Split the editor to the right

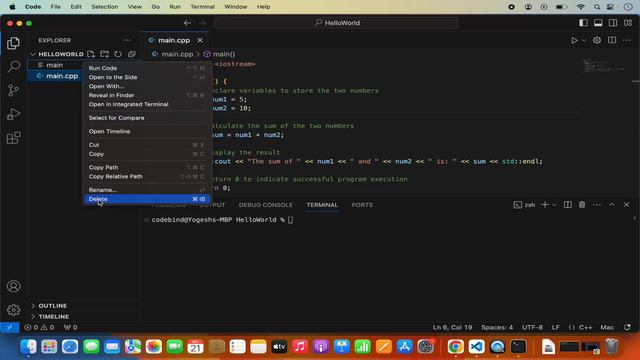coord(612,40)
